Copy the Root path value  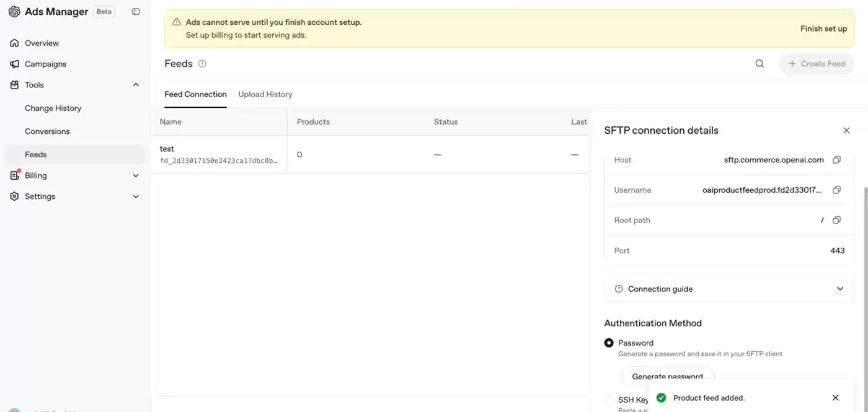click(x=836, y=221)
